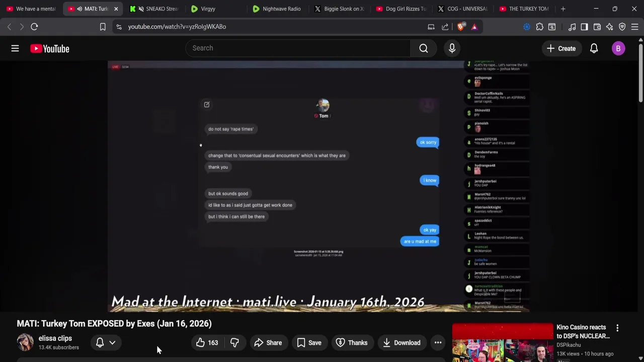Open the install or cast icon in the address bar
The image size is (644, 362).
[431, 27]
